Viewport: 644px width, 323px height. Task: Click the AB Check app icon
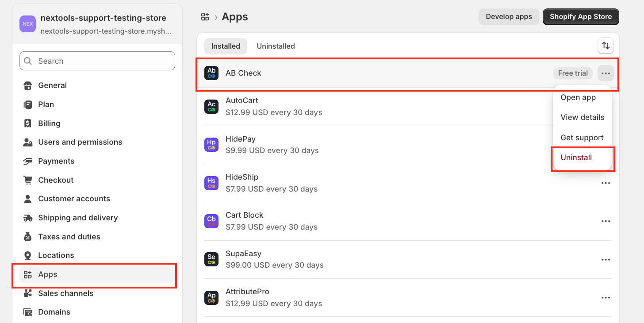[211, 73]
